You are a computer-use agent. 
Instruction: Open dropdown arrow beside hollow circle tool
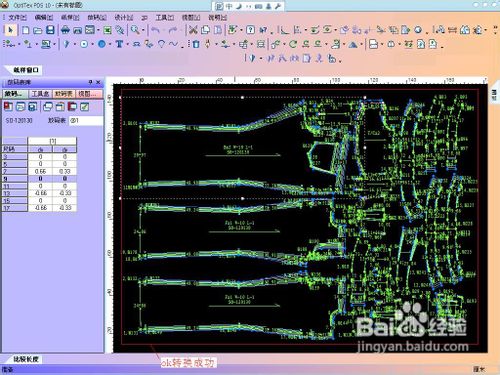92,44
